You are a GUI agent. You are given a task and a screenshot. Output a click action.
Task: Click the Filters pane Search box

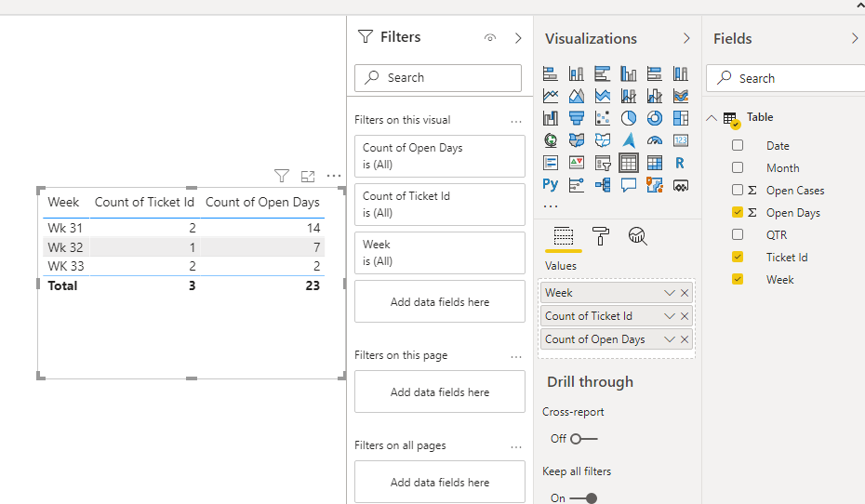coord(438,78)
